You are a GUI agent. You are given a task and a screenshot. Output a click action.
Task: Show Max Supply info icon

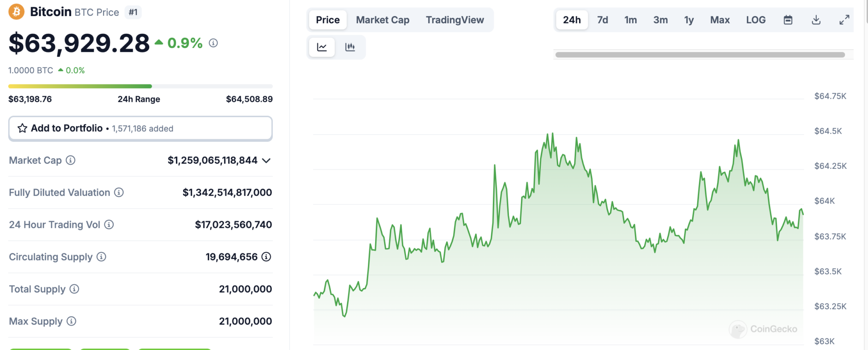coord(72,321)
